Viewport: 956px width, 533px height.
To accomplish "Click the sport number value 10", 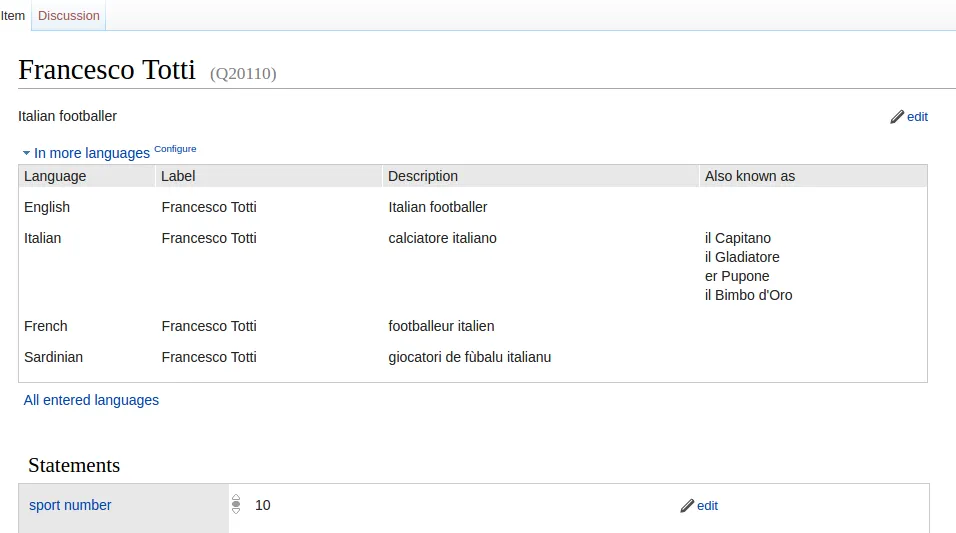I will pyautogui.click(x=263, y=506).
